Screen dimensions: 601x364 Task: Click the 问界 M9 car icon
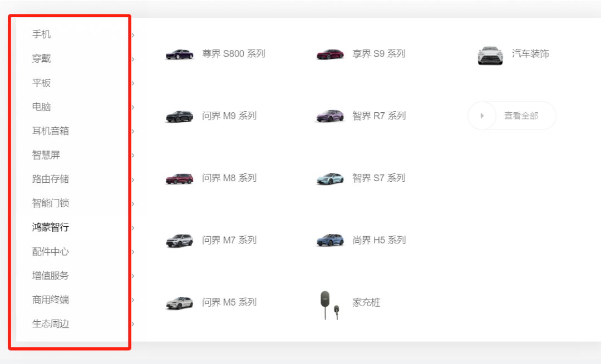pos(179,116)
